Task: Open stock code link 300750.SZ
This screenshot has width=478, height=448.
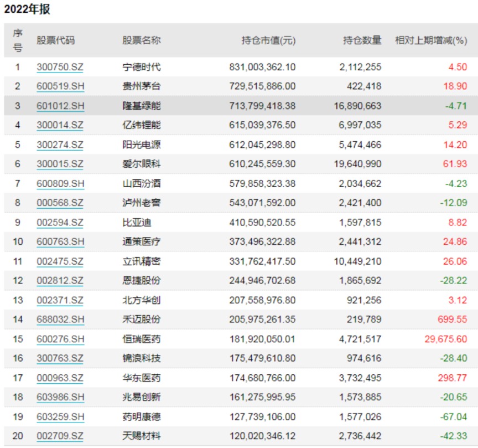Action: pyautogui.click(x=60, y=67)
